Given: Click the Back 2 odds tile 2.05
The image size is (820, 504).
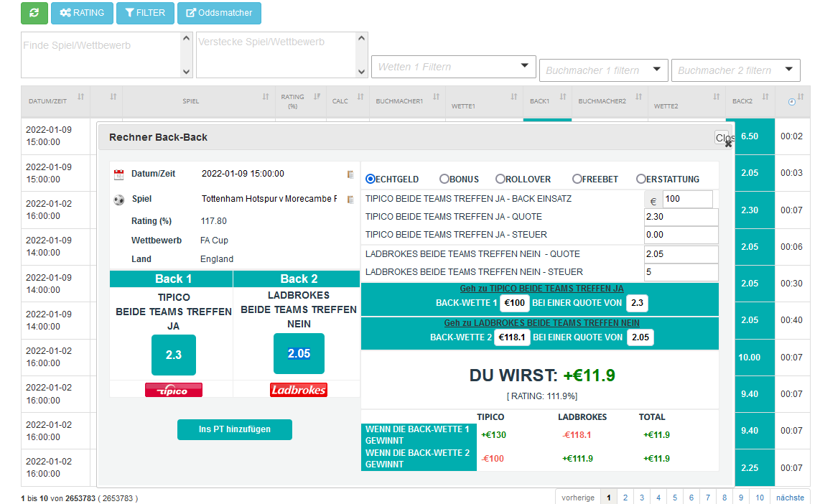Looking at the screenshot, I should (299, 354).
